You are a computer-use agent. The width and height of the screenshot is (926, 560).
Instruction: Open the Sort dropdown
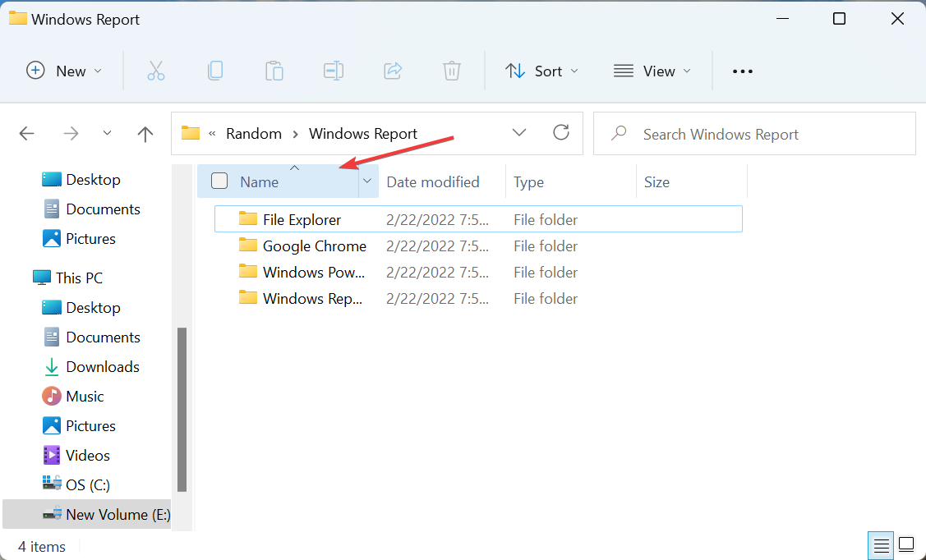tap(541, 71)
